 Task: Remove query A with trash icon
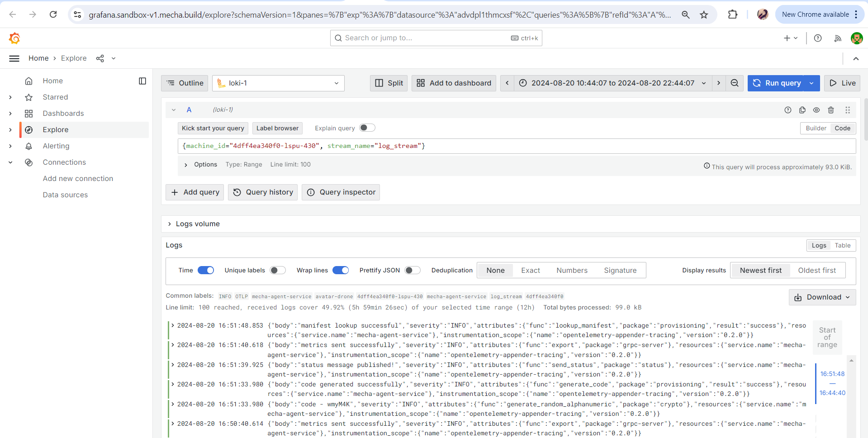[x=831, y=110]
